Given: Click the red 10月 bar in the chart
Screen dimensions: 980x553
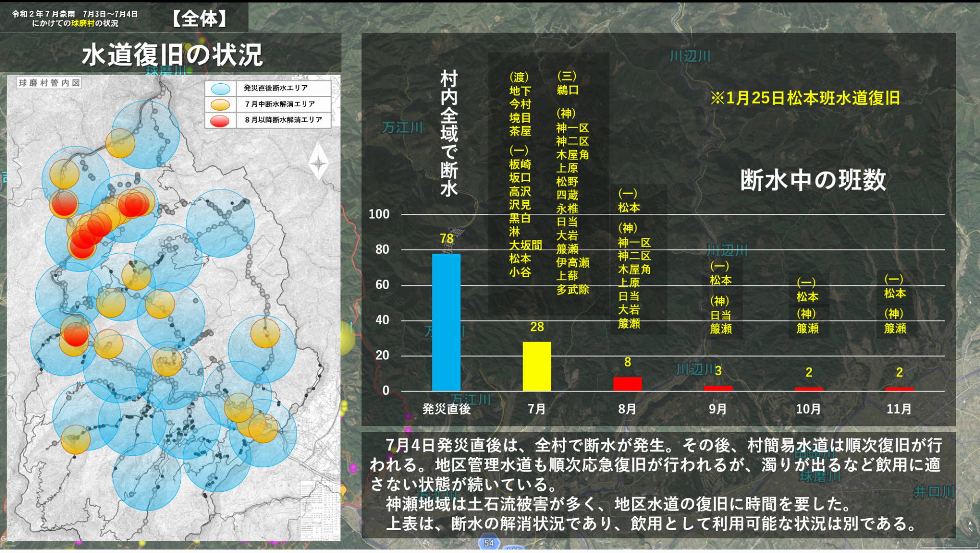Looking at the screenshot, I should (808, 389).
